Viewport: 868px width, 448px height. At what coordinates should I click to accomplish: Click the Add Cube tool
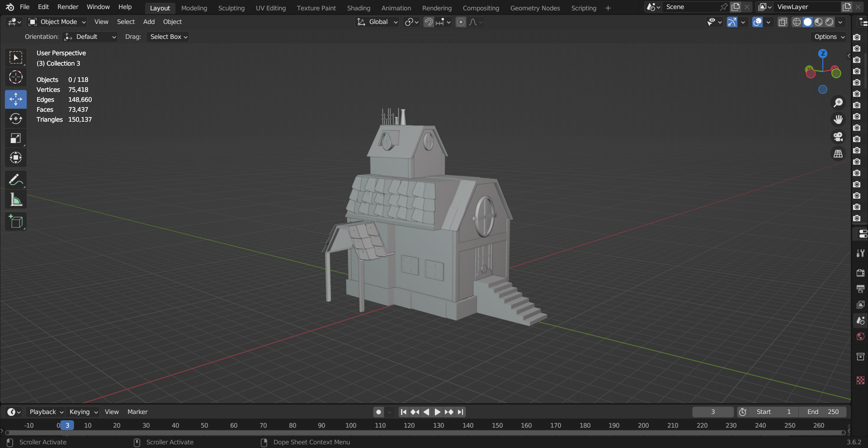16,221
